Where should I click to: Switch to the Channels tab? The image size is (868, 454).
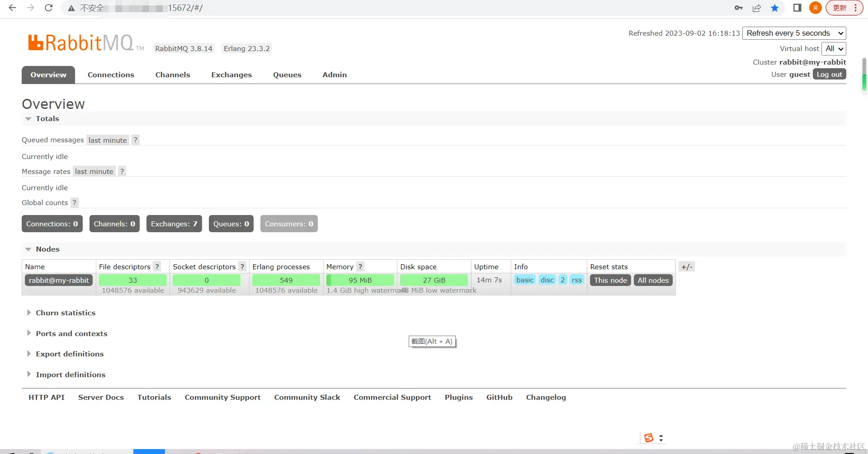click(x=173, y=75)
